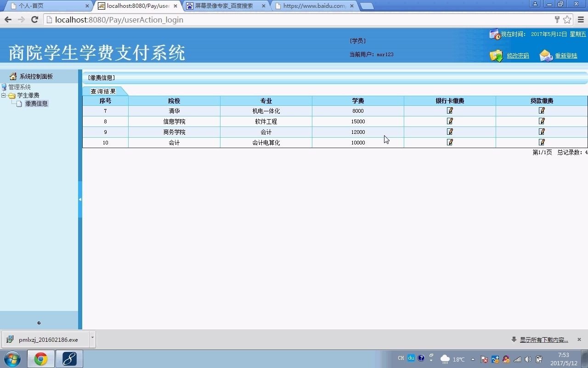Click 当前用户: mxr123 text

coord(371,54)
